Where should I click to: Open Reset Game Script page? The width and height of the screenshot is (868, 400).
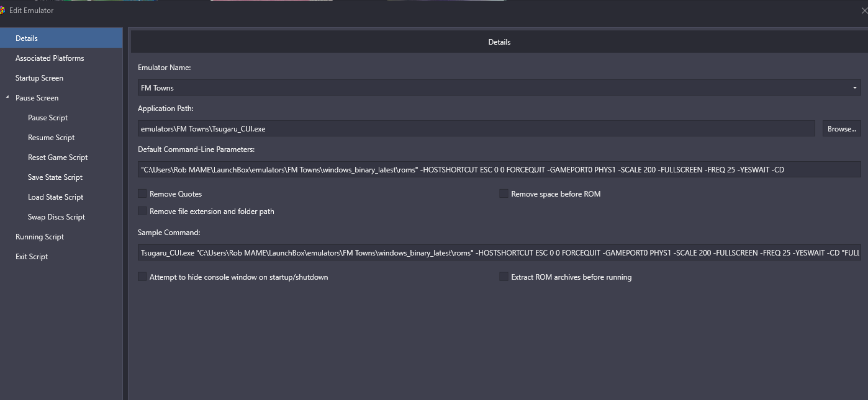click(58, 157)
